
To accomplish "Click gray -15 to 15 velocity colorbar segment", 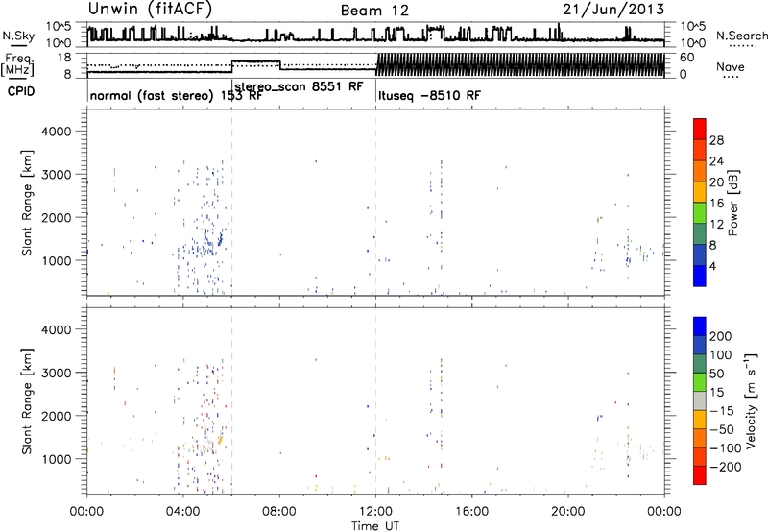I will click(700, 400).
